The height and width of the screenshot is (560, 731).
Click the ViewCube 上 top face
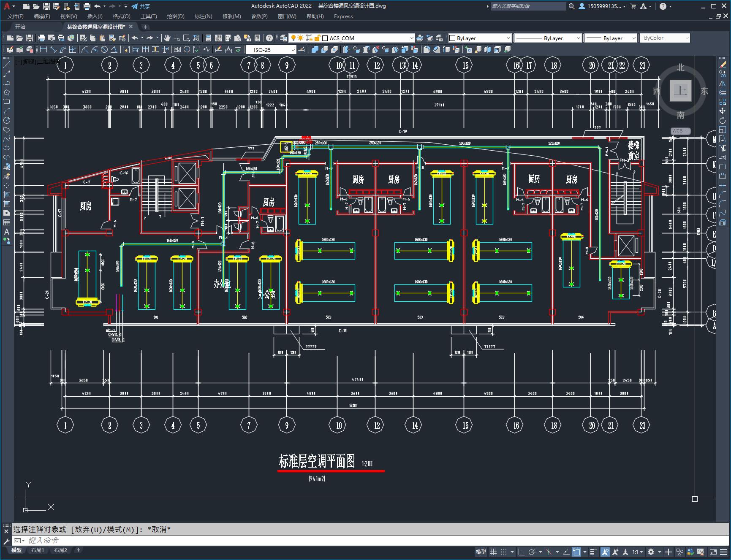point(680,90)
